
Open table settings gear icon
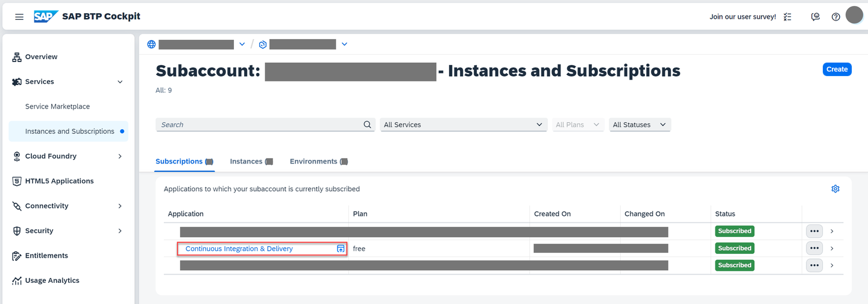click(835, 189)
